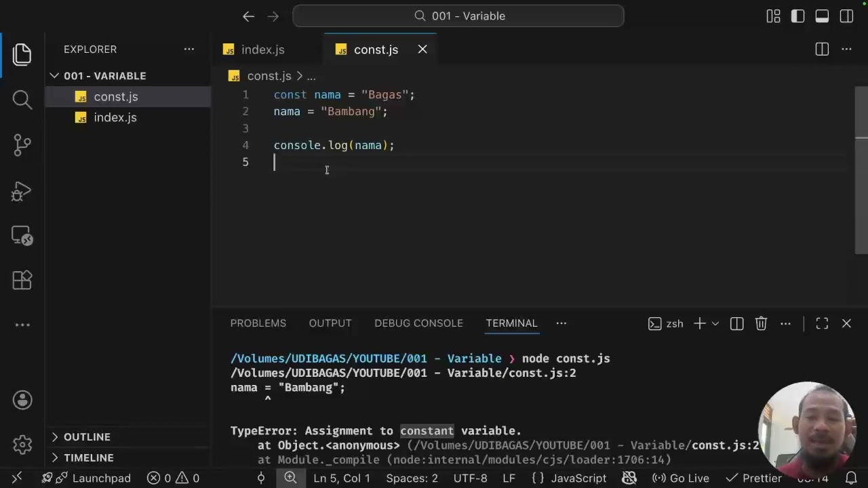This screenshot has width=868, height=488.
Task: Customize layout icon in title bar
Action: tap(773, 16)
